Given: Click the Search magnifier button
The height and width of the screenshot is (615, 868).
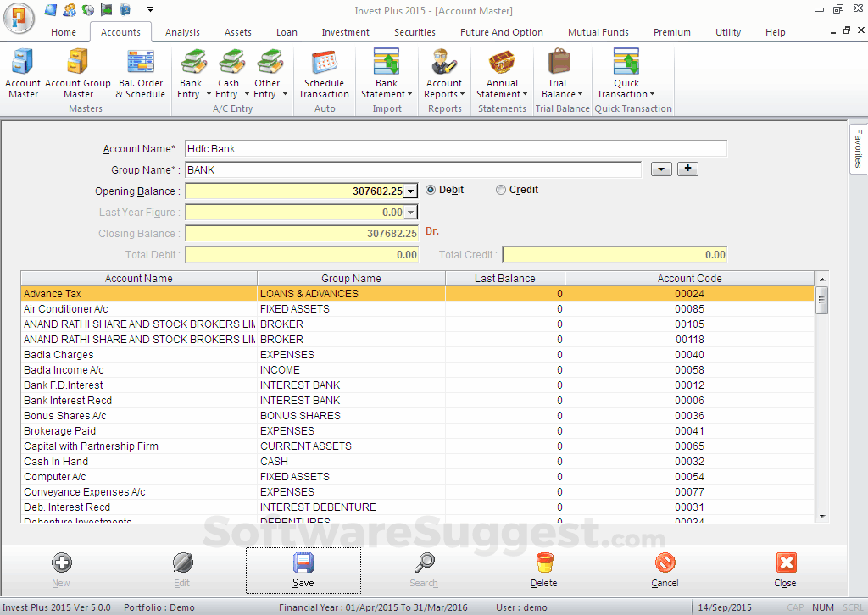Looking at the screenshot, I should click(x=424, y=569).
